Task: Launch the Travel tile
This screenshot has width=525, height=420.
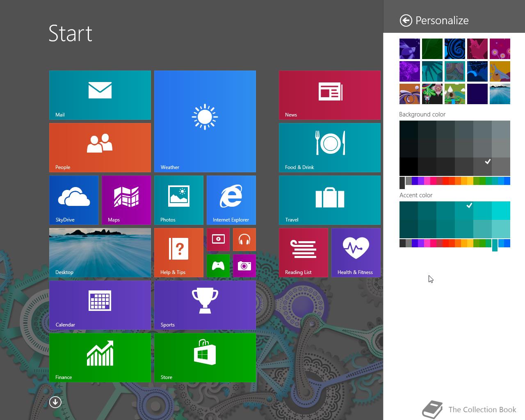Action: pyautogui.click(x=330, y=200)
